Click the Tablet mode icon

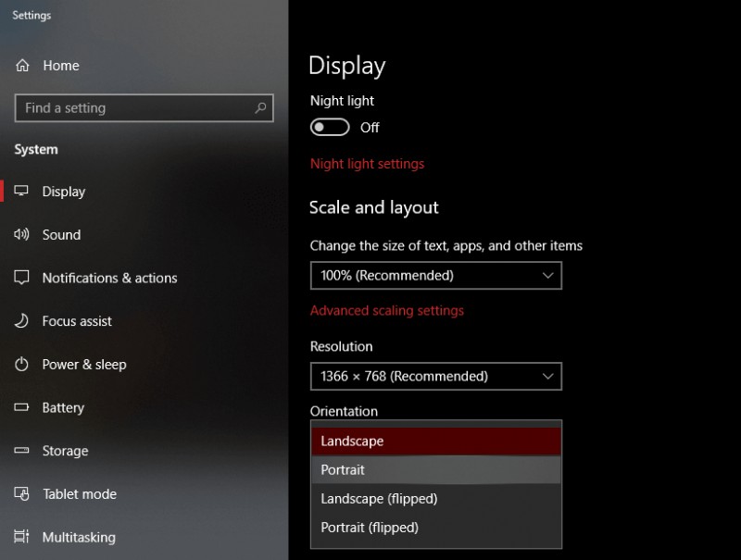click(x=21, y=494)
